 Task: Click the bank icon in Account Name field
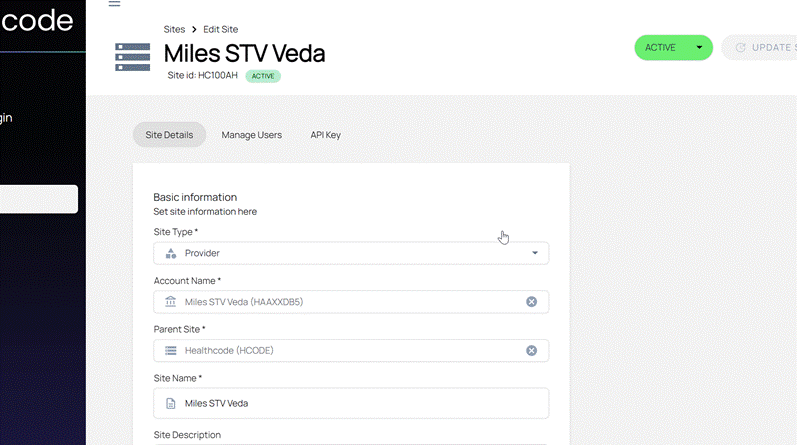[x=170, y=302]
